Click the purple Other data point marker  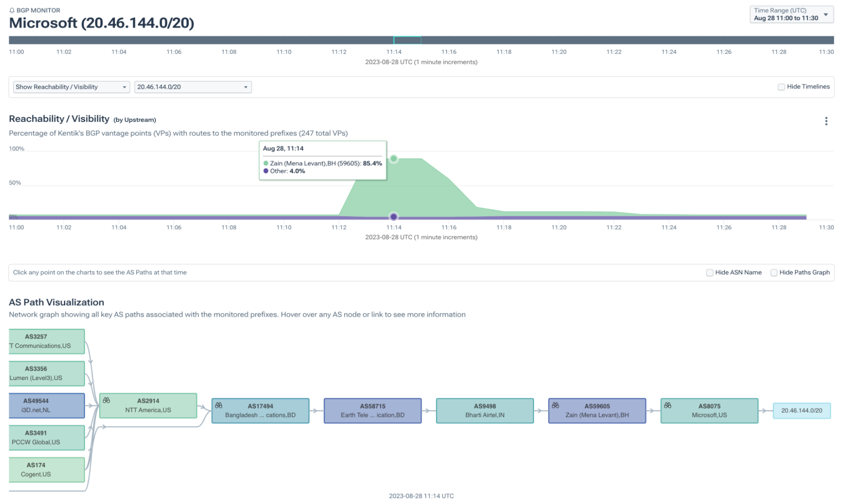tap(393, 217)
